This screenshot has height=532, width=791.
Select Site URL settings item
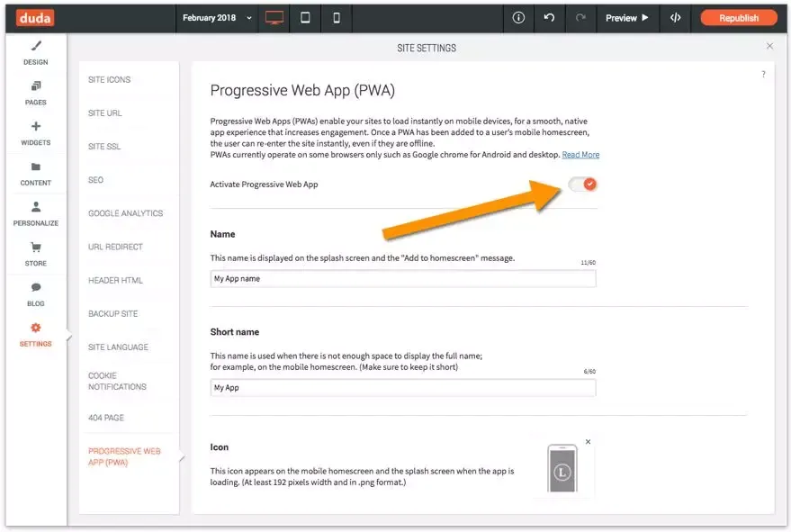tap(105, 113)
